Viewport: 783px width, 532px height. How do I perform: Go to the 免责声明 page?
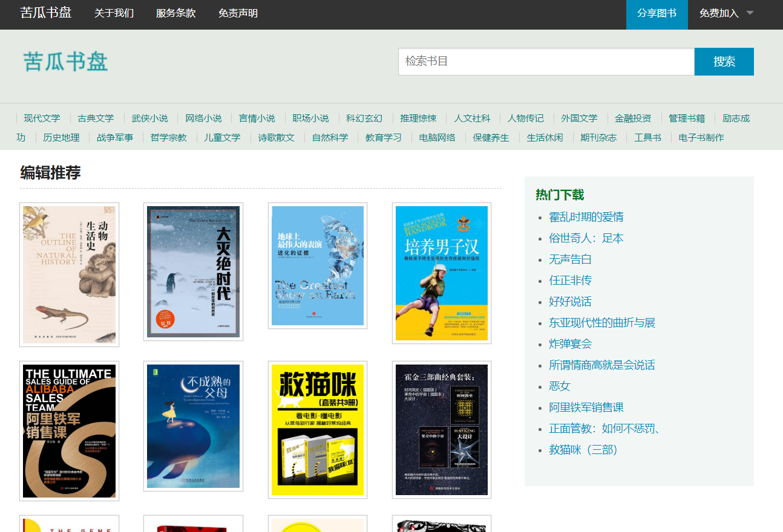pos(238,13)
